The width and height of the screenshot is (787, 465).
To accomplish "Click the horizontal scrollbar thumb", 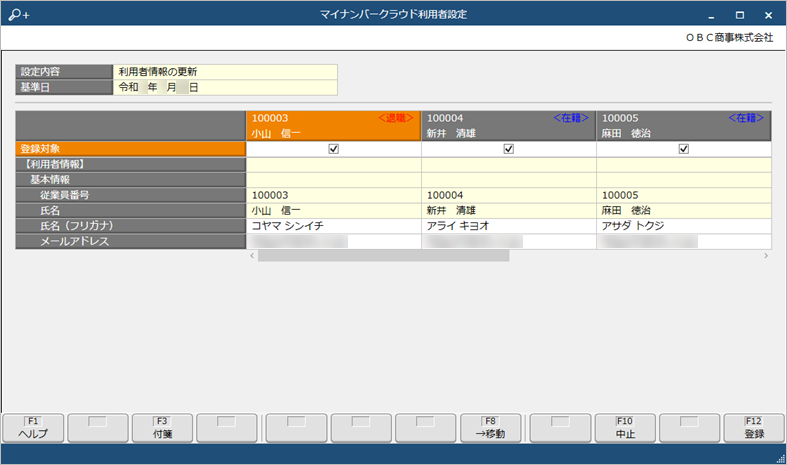I will point(383,256).
